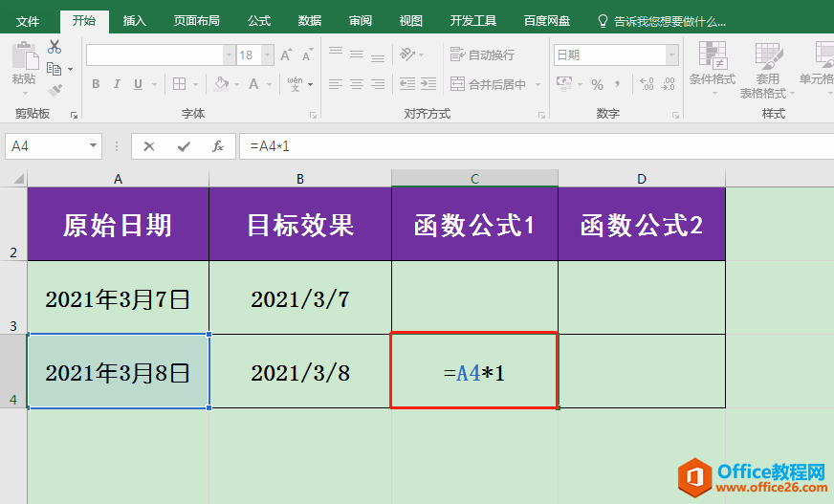834x504 pixels.
Task: Open Conditional Formatting (条件格式)
Action: [713, 68]
